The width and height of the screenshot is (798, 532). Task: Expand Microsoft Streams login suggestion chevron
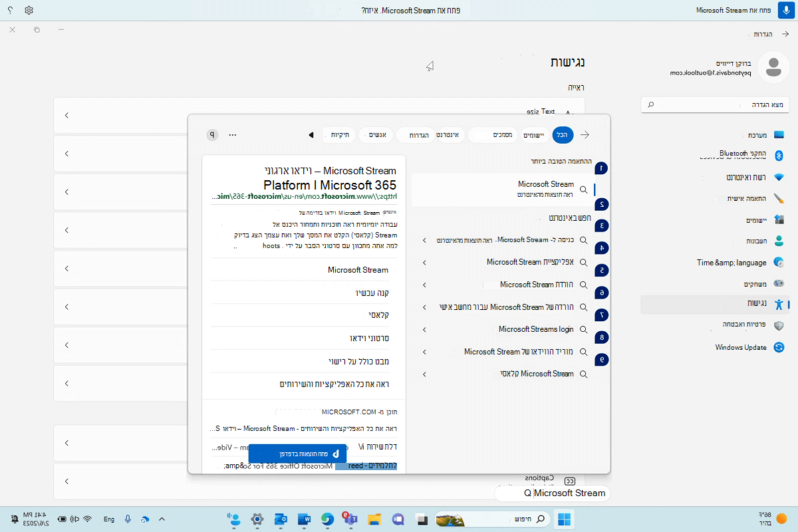[425, 330]
